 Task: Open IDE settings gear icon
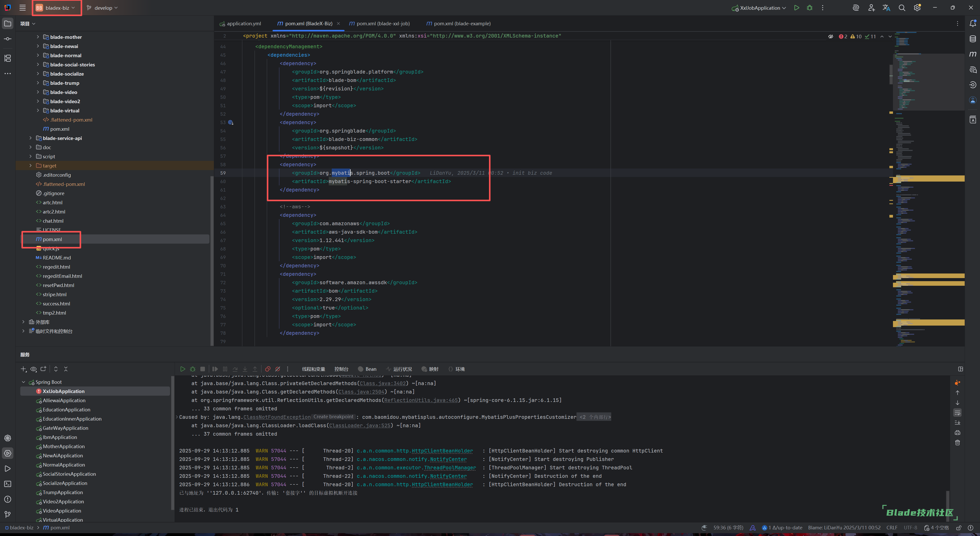tap(917, 8)
